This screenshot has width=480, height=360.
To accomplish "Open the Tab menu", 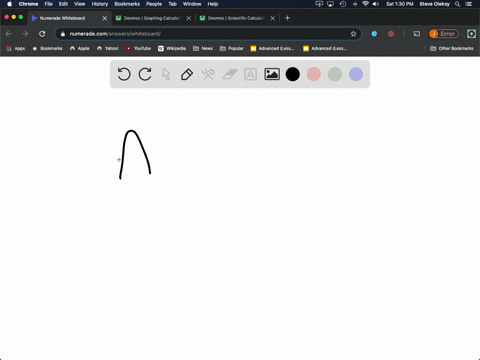I will tap(172, 4).
